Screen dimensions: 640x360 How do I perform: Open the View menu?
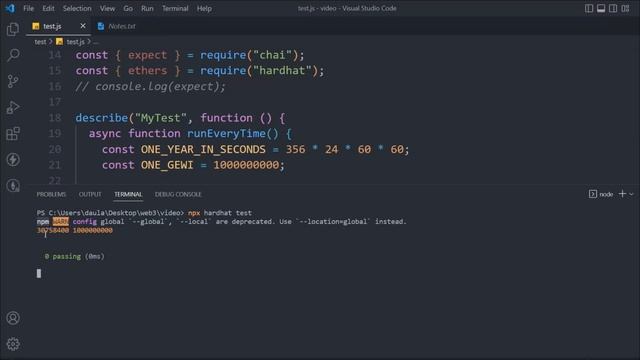[x=107, y=8]
